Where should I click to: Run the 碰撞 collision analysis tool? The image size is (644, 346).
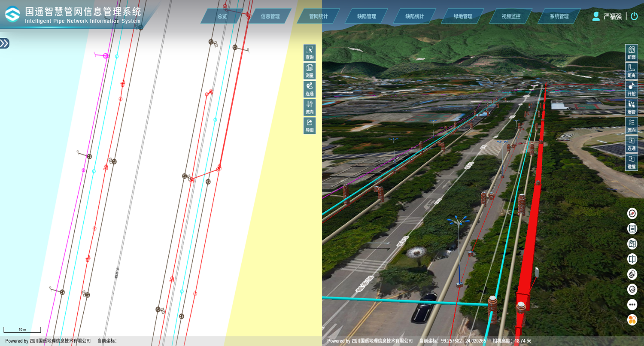pyautogui.click(x=631, y=162)
